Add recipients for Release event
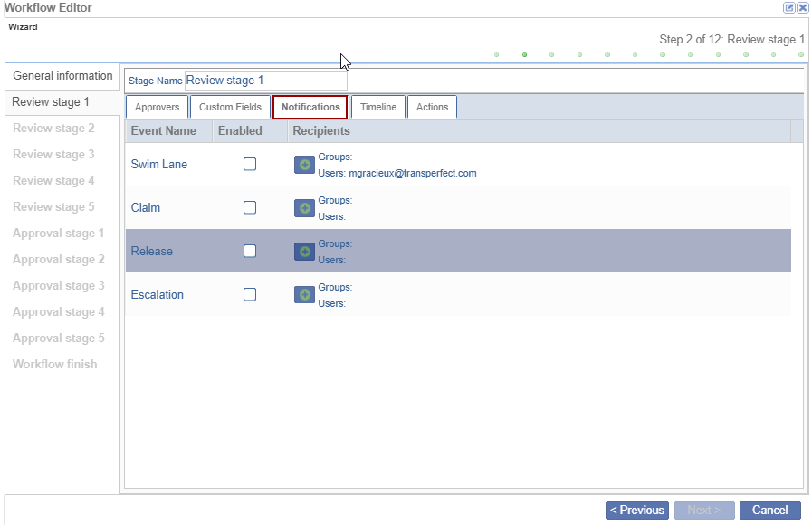Screen dimensions: 812x525 click(x=304, y=252)
